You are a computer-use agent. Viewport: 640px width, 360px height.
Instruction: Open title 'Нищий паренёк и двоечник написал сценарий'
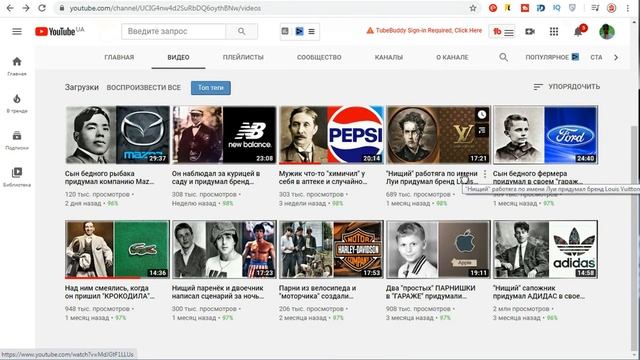(x=218, y=292)
